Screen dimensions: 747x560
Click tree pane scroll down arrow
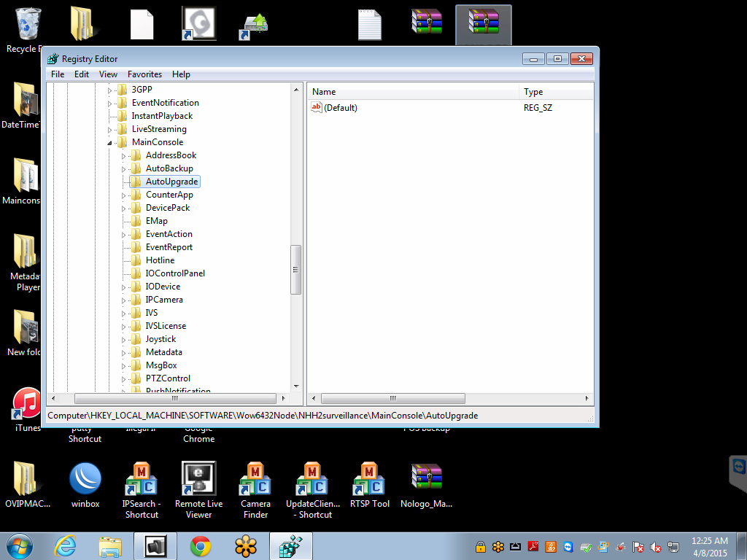(296, 386)
